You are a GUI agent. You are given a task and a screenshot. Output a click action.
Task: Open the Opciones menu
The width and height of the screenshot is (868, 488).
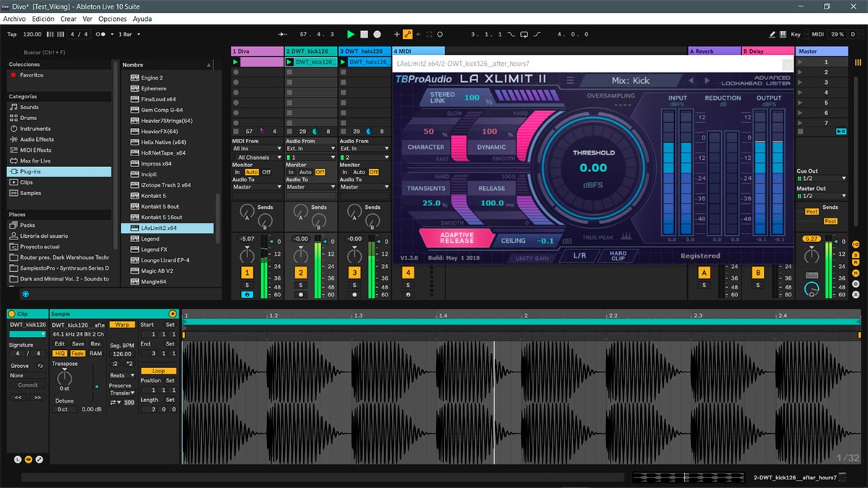(112, 19)
